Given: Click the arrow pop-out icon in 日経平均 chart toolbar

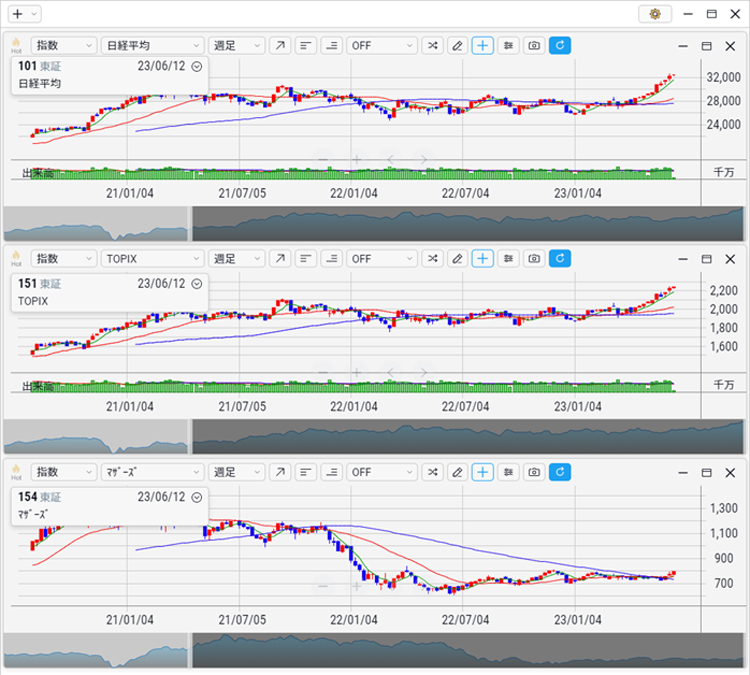Looking at the screenshot, I should [x=280, y=46].
